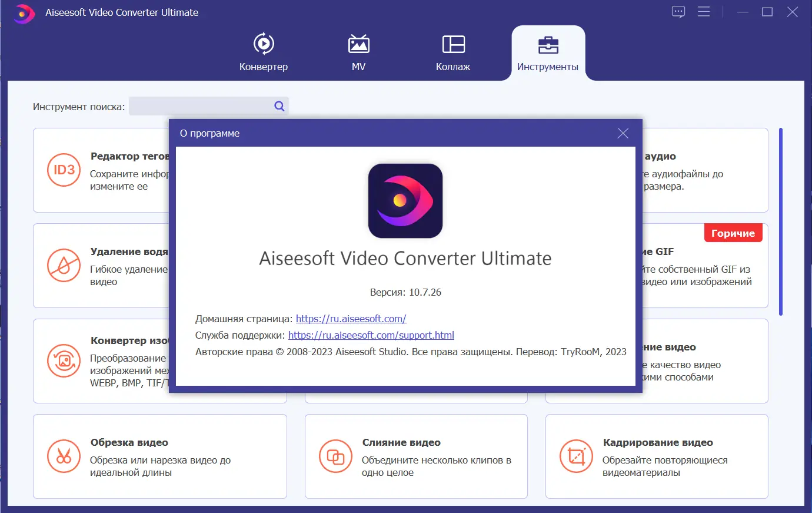The height and width of the screenshot is (513, 812).
Task: Open the Конвертер изображений tool icon
Action: 64,361
